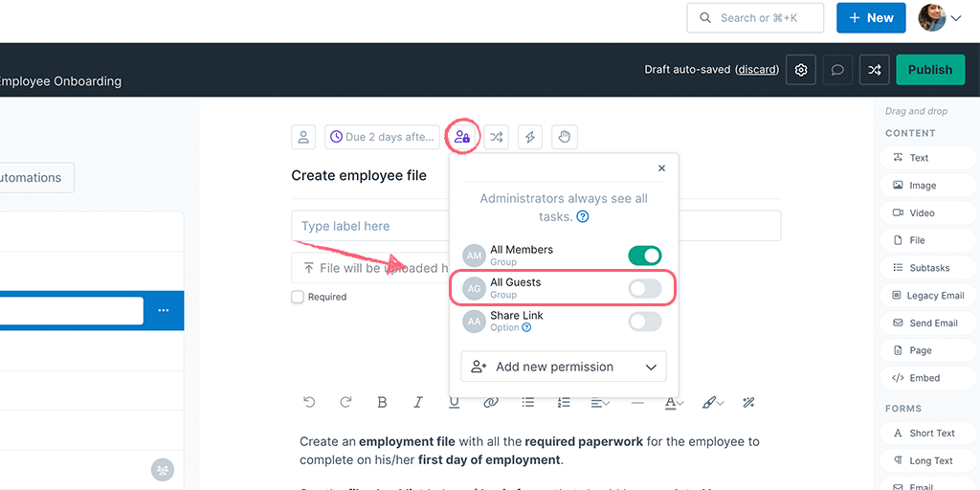This screenshot has width=980, height=490.
Task: Open the comments speech bubble icon
Action: point(837,70)
